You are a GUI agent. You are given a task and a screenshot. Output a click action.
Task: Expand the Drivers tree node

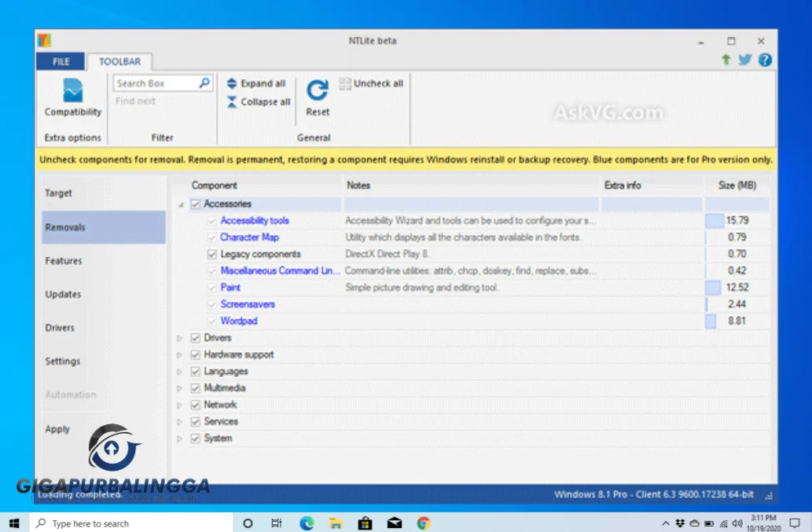coord(180,338)
